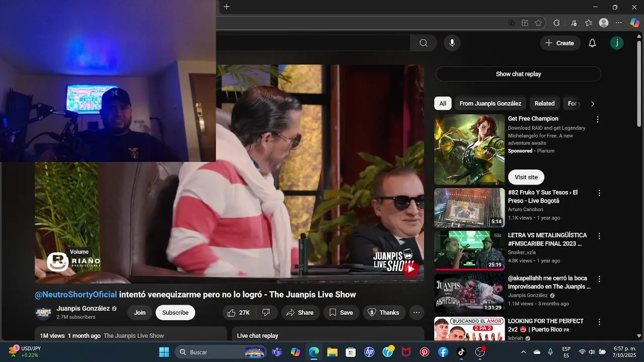
Task: Save video to playlist
Action: coord(341,313)
